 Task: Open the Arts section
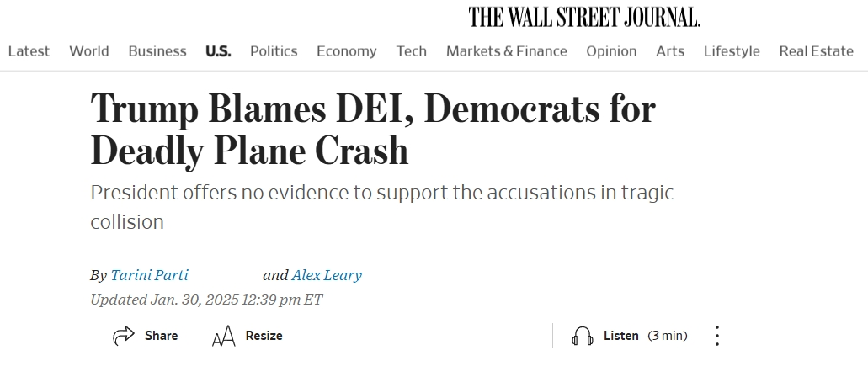[x=670, y=51]
